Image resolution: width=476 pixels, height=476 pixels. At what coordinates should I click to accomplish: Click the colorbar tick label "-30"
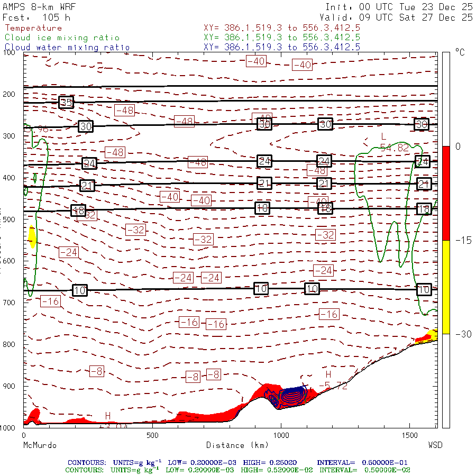[463, 334]
